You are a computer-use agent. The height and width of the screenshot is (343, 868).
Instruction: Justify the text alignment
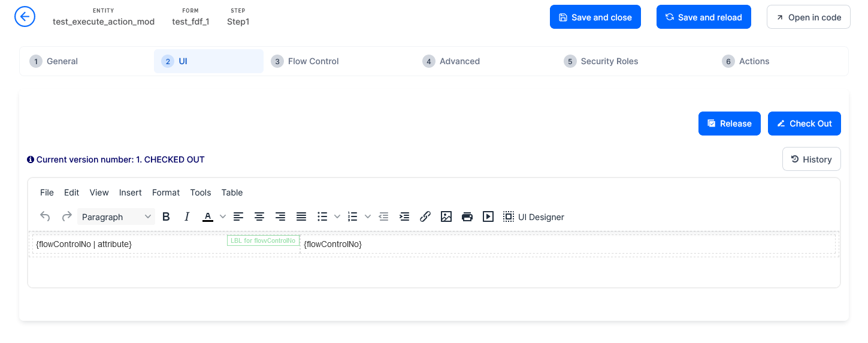point(301,217)
